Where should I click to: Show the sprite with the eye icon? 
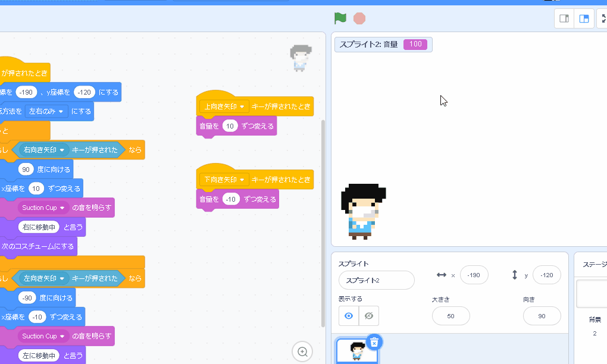tap(349, 316)
